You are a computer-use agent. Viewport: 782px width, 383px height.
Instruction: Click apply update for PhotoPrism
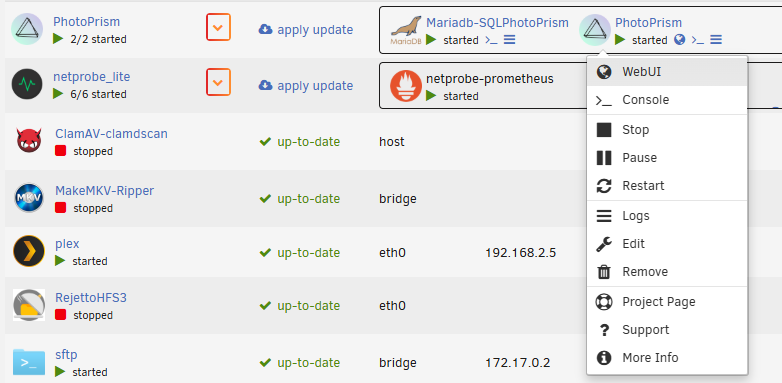click(306, 30)
